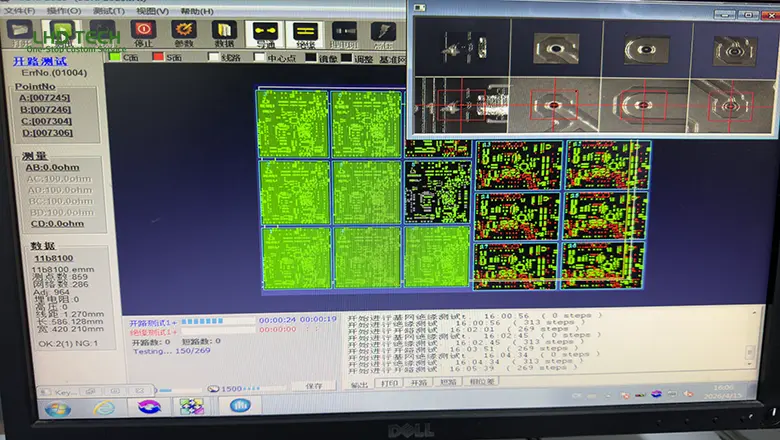Screen dimensions: 780x440
Task: Click the greyed probe icon beside 绝缘
Action: (x=344, y=31)
